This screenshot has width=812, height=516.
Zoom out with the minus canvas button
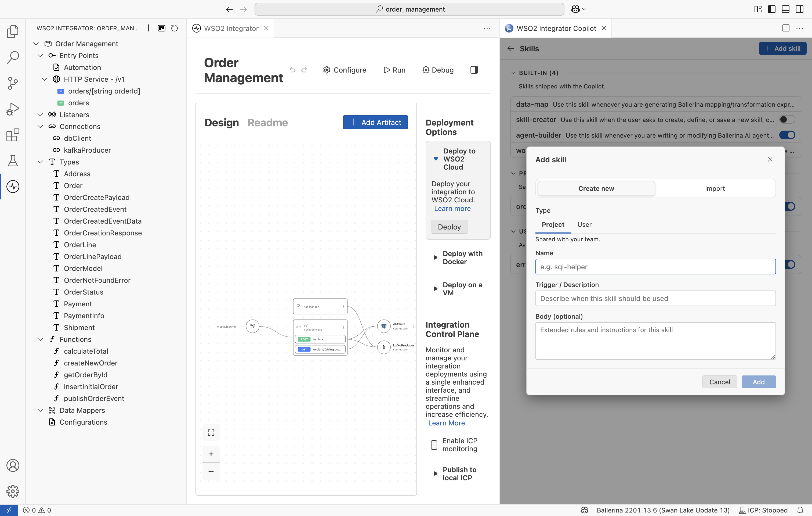click(x=211, y=471)
